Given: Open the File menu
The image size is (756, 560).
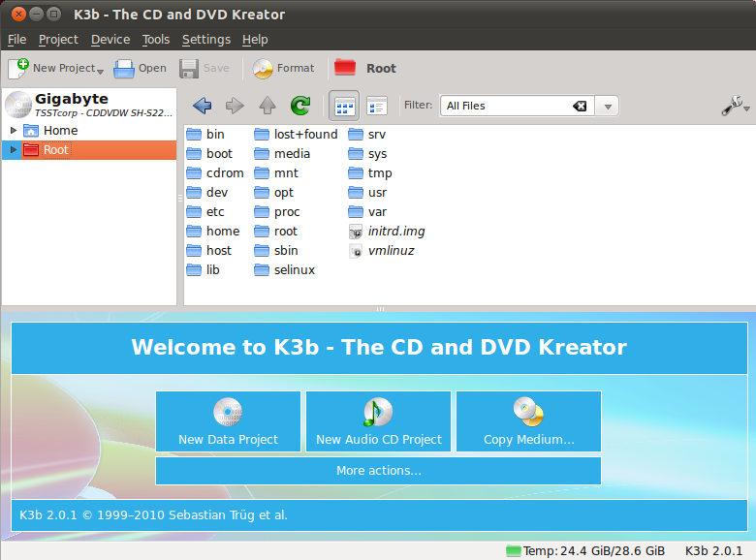Looking at the screenshot, I should (16, 40).
